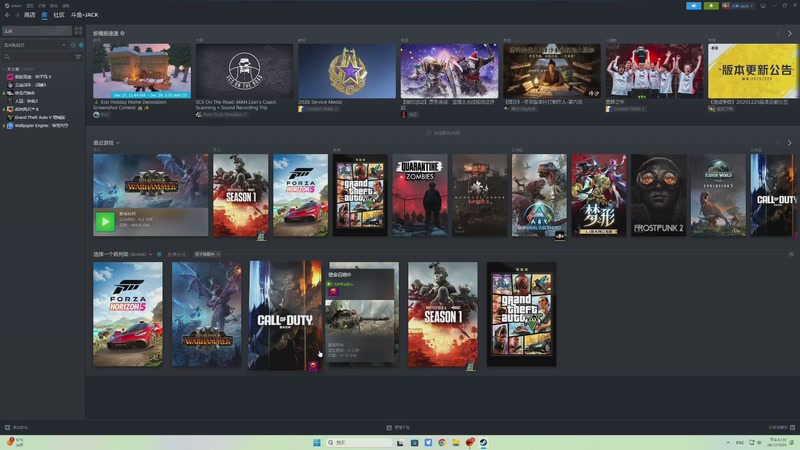Open the 社区 community tab
This screenshot has width=800, height=450.
click(x=59, y=15)
